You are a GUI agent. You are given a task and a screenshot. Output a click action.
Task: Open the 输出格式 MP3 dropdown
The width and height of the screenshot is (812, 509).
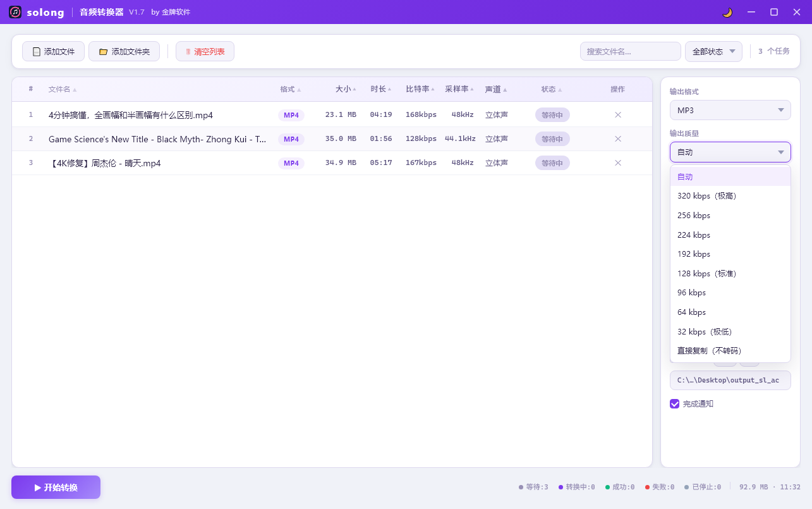730,110
